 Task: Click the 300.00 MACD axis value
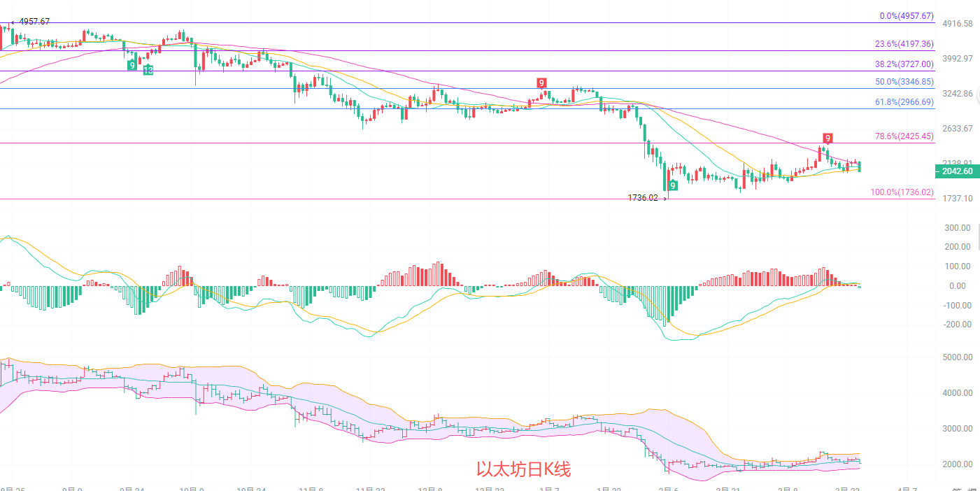point(957,227)
